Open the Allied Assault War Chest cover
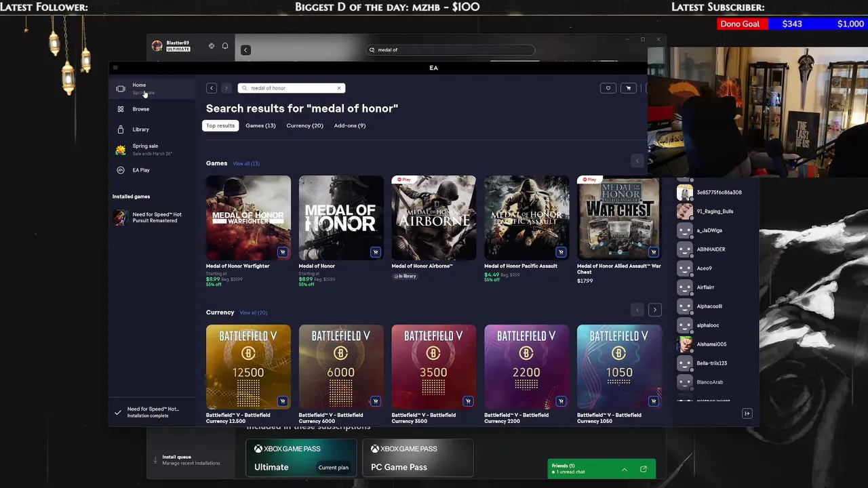This screenshot has height=488, width=868. coord(619,218)
